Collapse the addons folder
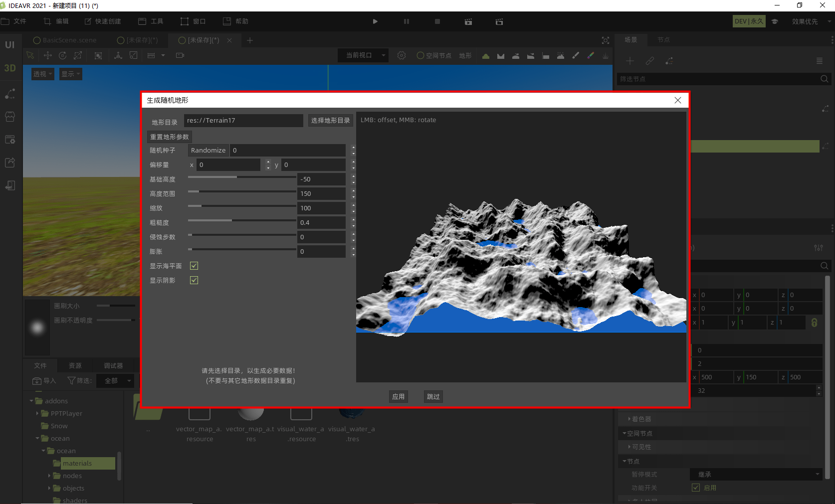 [31, 401]
